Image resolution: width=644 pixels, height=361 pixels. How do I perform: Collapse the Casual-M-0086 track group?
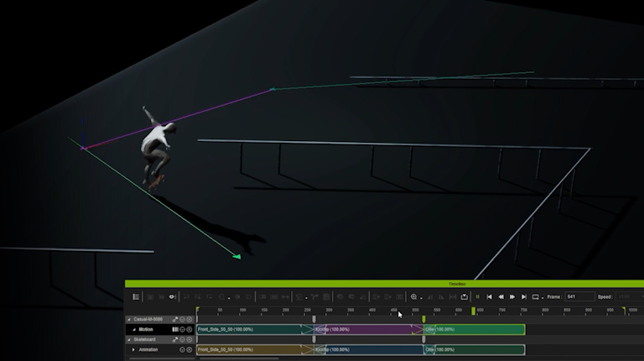tap(128, 319)
